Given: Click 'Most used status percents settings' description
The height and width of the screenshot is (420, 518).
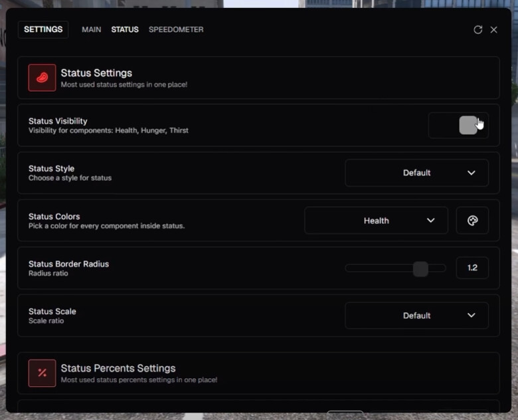Looking at the screenshot, I should (x=139, y=380).
